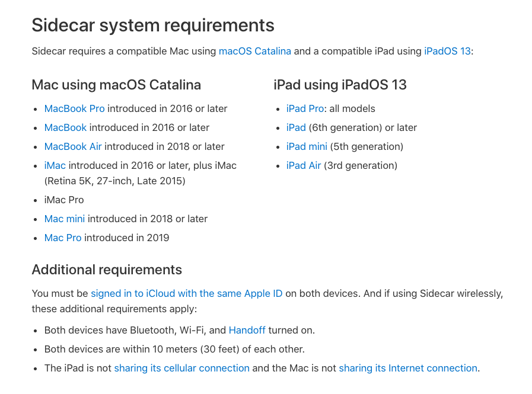Open the Mac mini link
532x394 pixels.
click(64, 219)
